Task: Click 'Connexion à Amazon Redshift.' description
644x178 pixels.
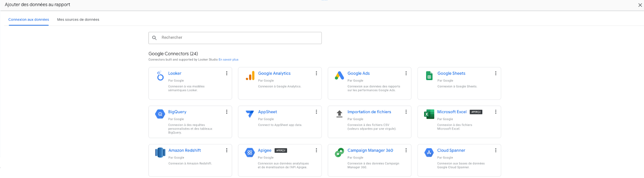Action: tap(190, 164)
